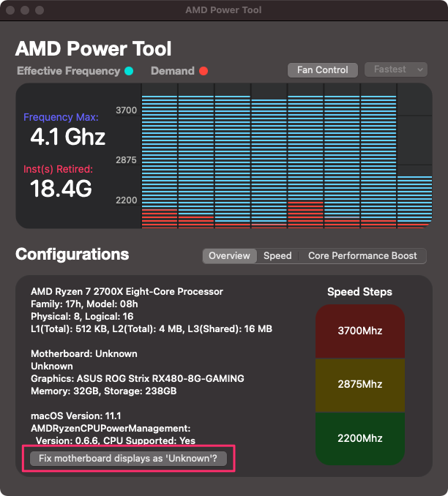Switch to the Overview tab
Image resolution: width=448 pixels, height=496 pixels.
coord(229,256)
